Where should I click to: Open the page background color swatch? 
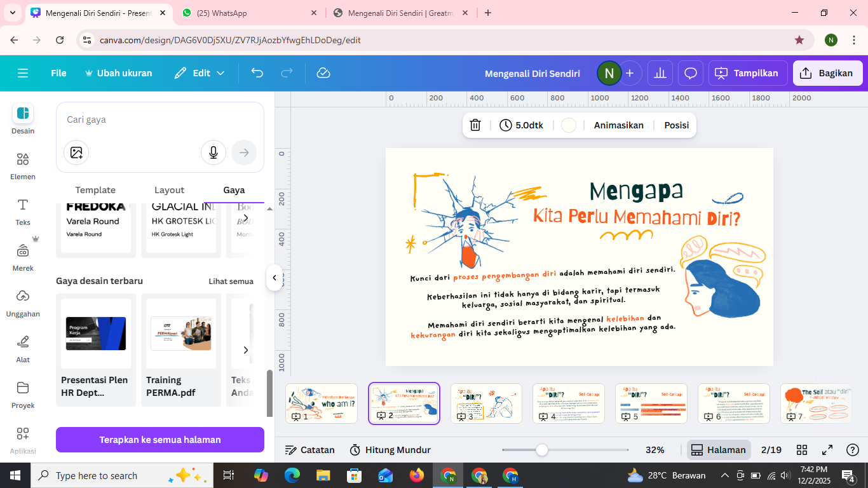[569, 125]
